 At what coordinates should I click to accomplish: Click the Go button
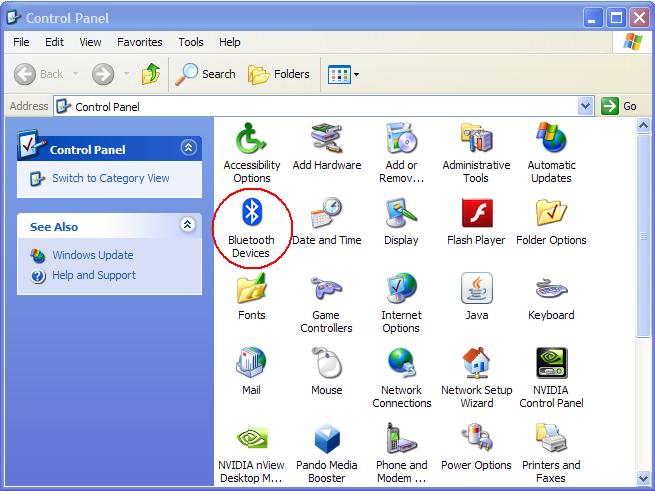point(619,106)
